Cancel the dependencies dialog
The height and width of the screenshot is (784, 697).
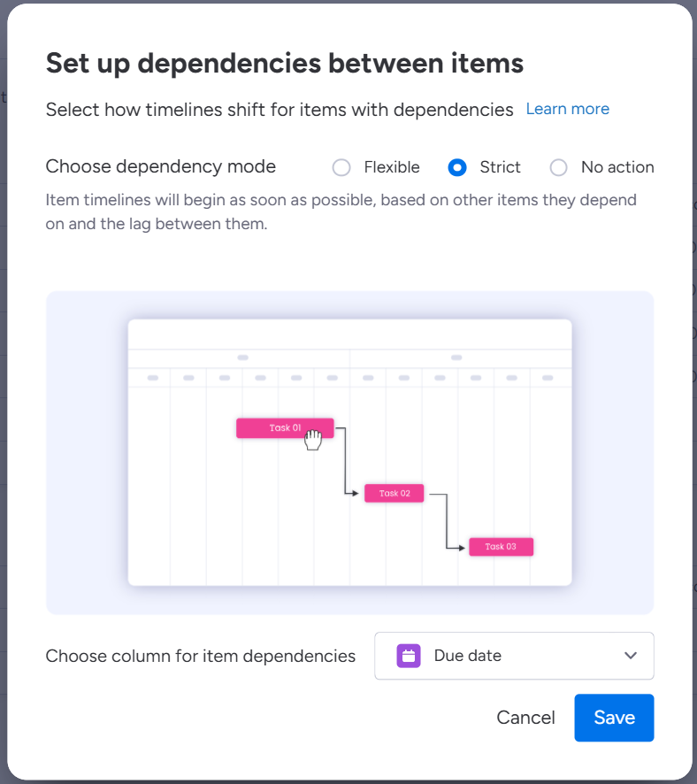point(525,718)
